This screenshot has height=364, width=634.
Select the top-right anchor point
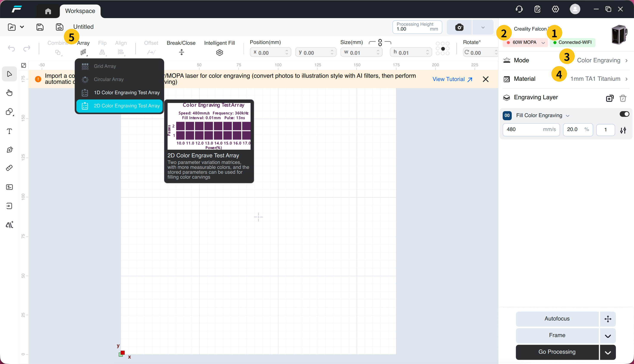click(x=447, y=44)
